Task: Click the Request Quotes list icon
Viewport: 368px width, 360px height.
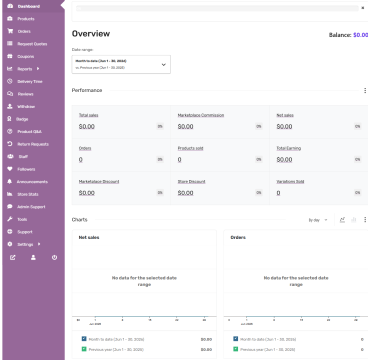Action: pyautogui.click(x=10, y=44)
